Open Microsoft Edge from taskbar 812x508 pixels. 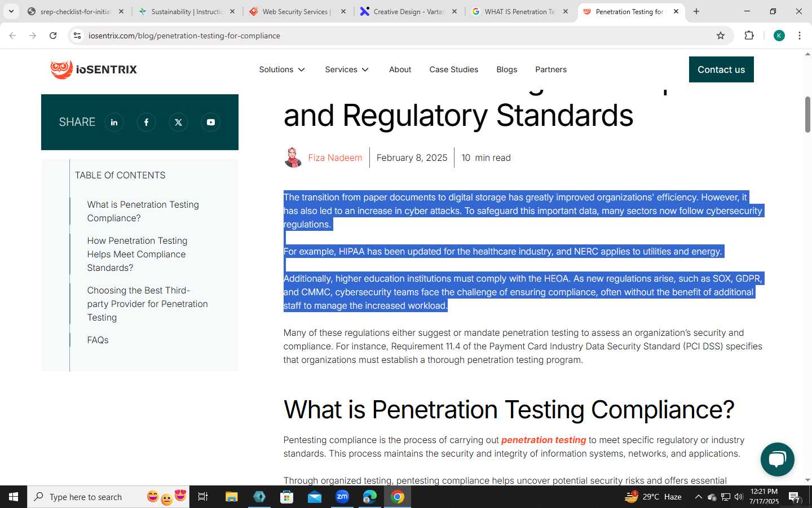(x=369, y=497)
